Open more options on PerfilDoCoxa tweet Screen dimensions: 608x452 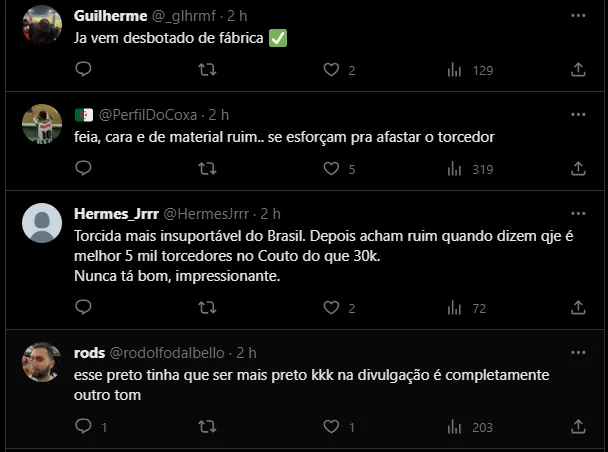tap(578, 115)
